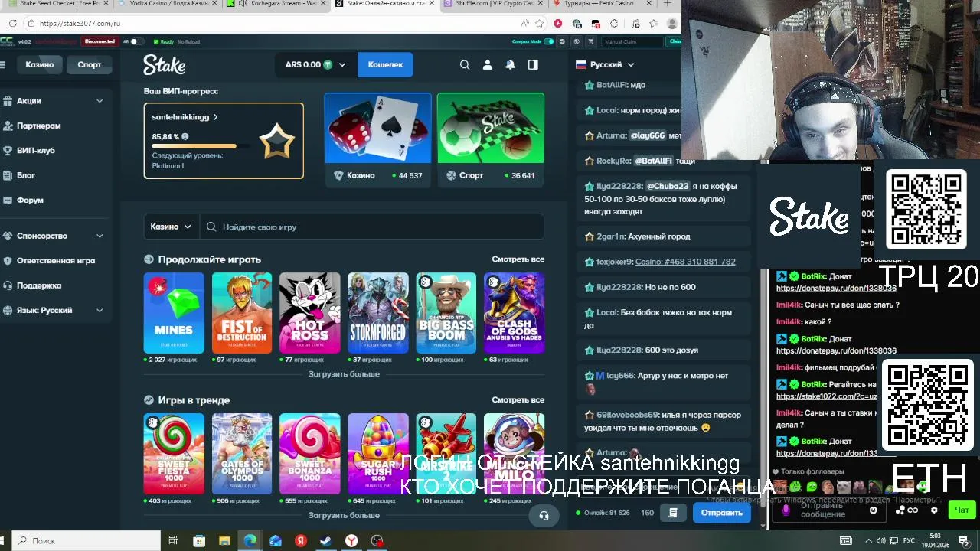Open the Партнерам sidebar item
Image resolution: width=980 pixels, height=551 pixels.
(38, 126)
